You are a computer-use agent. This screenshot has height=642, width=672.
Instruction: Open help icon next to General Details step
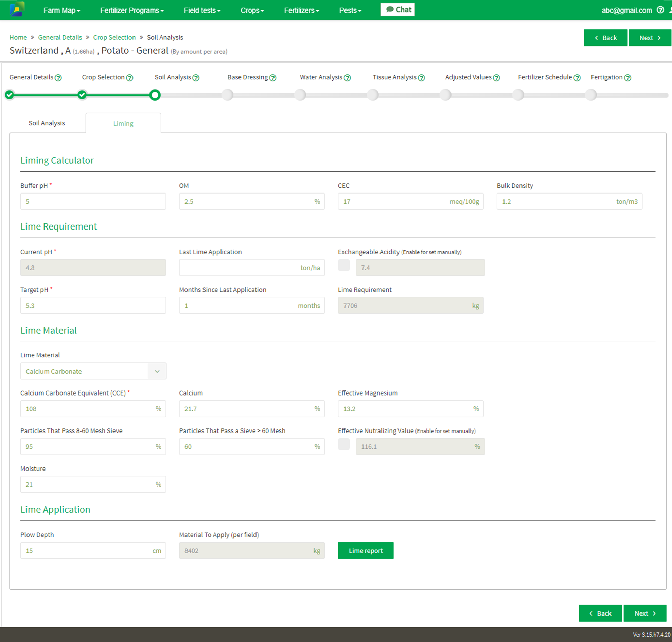(x=58, y=78)
